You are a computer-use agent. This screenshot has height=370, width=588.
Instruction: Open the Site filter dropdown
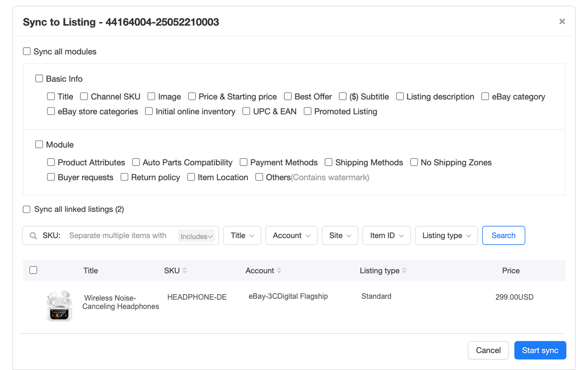[x=340, y=235]
